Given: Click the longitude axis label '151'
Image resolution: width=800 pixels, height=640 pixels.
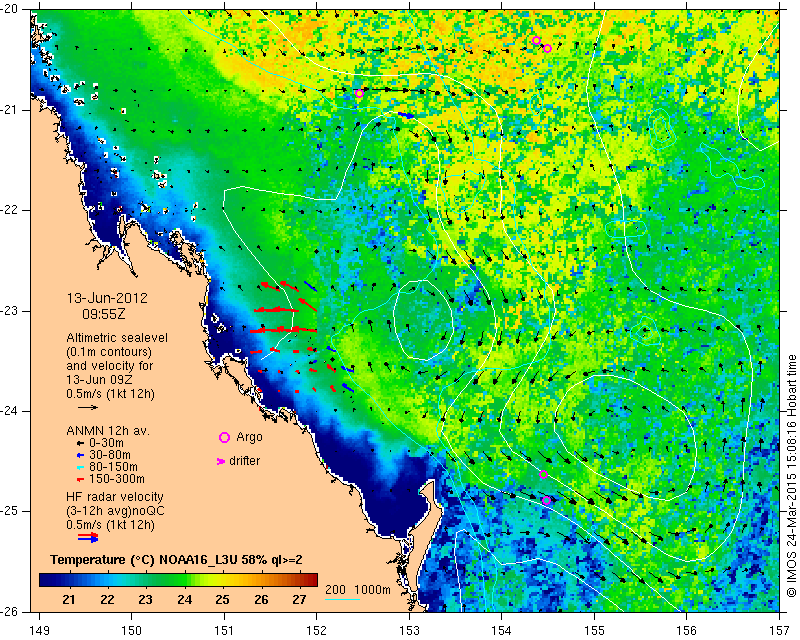Looking at the screenshot, I should click(x=224, y=631).
